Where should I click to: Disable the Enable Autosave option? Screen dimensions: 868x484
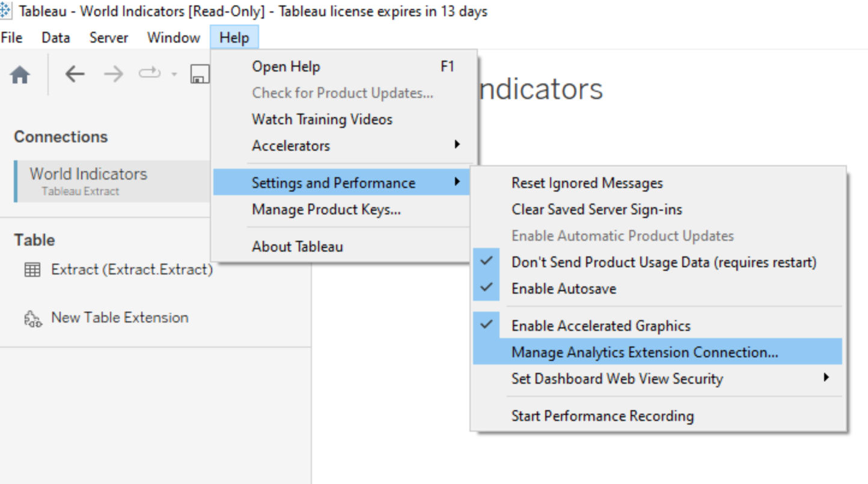[563, 289]
